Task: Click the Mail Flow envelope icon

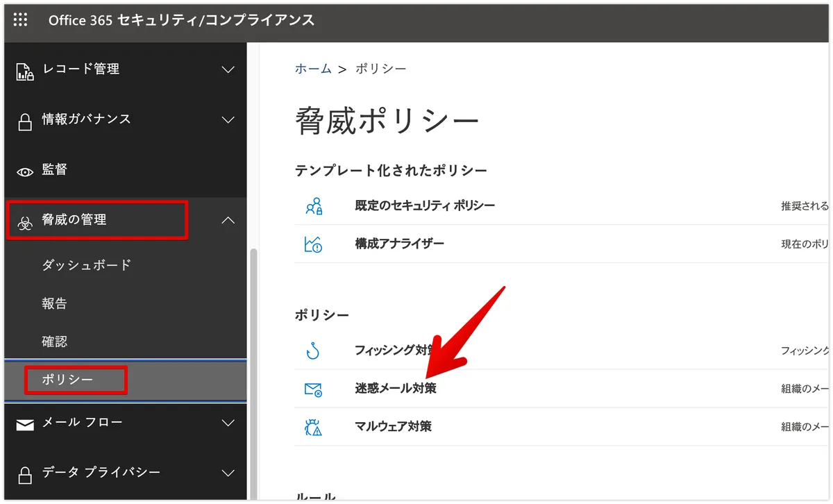Action: pyautogui.click(x=25, y=424)
